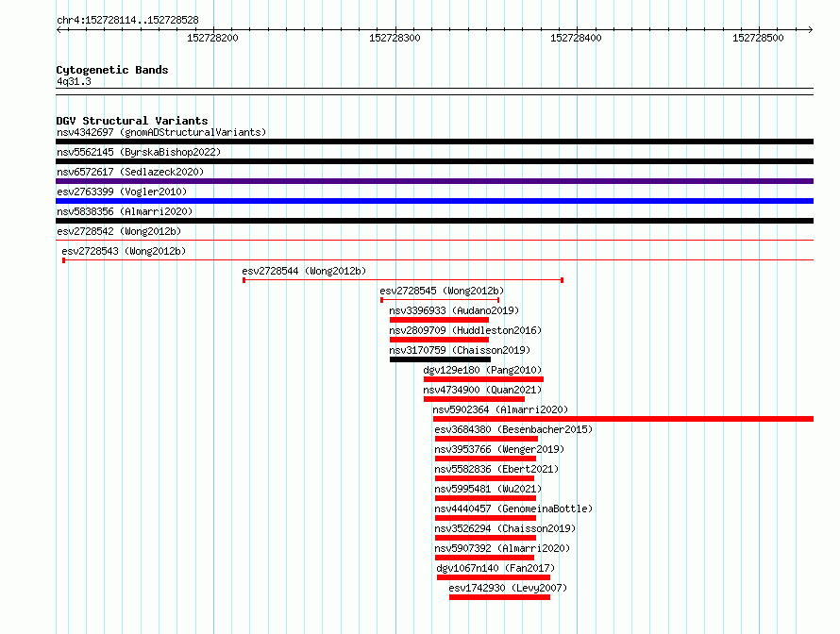Click ruler position 152728500
This screenshot has height=634, width=840.
click(x=758, y=38)
